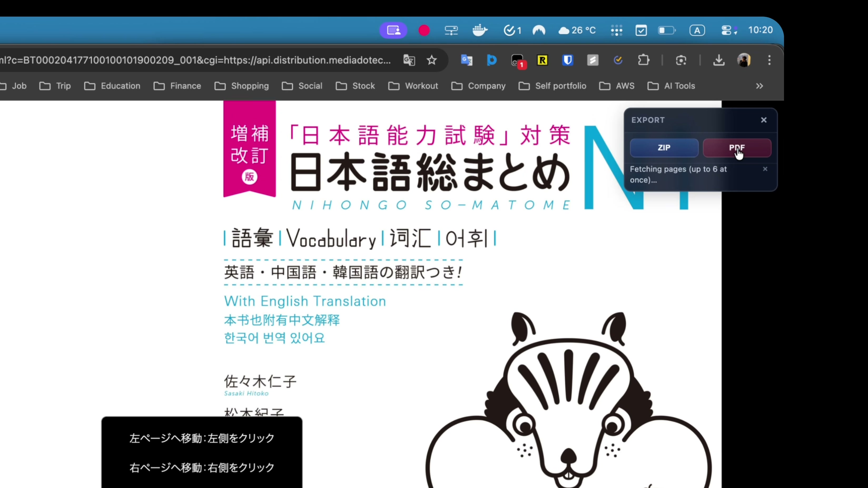The width and height of the screenshot is (868, 488).
Task: Click the screen sharing menu bar icon
Action: pos(393,30)
